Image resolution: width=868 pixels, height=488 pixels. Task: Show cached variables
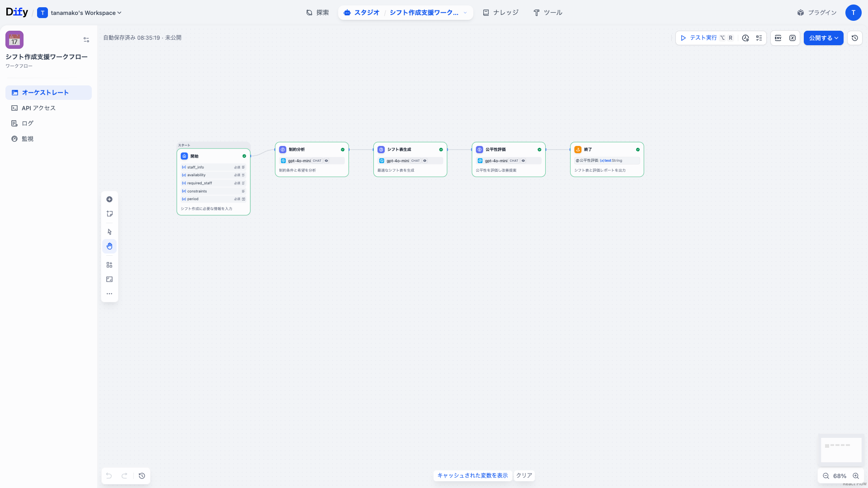pos(472,475)
